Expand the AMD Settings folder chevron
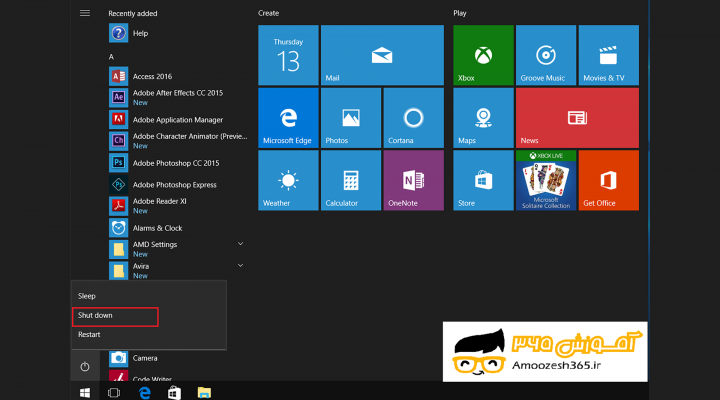Viewport: 720px width, 400px height. [240, 244]
